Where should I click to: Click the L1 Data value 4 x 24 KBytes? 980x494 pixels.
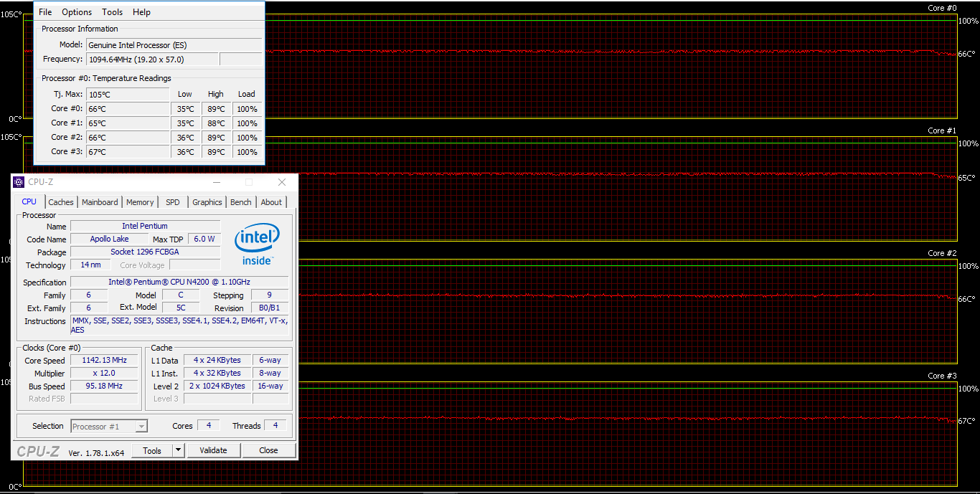tap(217, 361)
